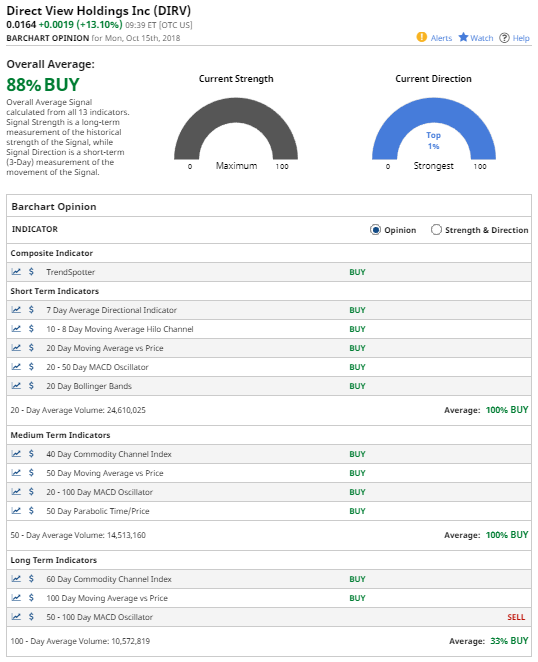Open chart icon for 7 Day Average Directional Indicator
This screenshot has width=538, height=662.
point(16,309)
